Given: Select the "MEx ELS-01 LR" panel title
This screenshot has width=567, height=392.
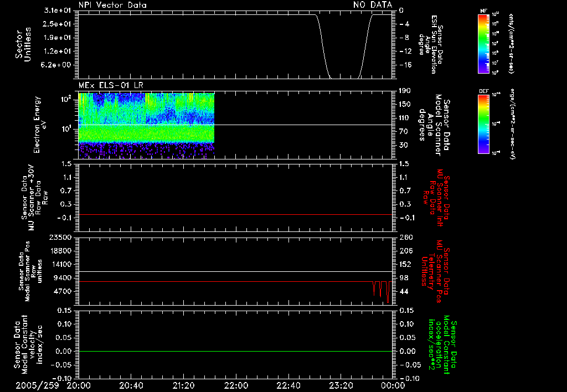Looking at the screenshot, I should tap(111, 85).
